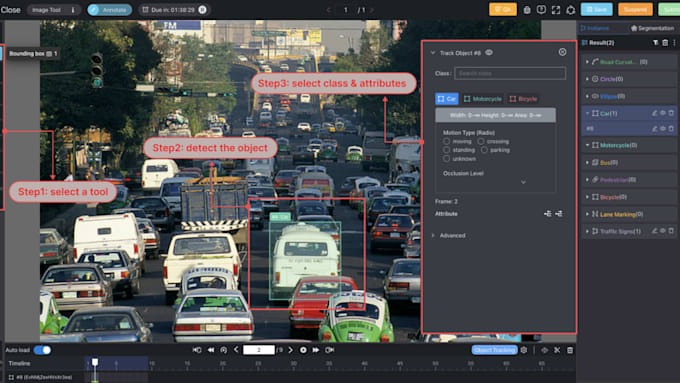The width and height of the screenshot is (680, 383).
Task: Delete the Traffic Signs(1) row
Action: (671, 231)
